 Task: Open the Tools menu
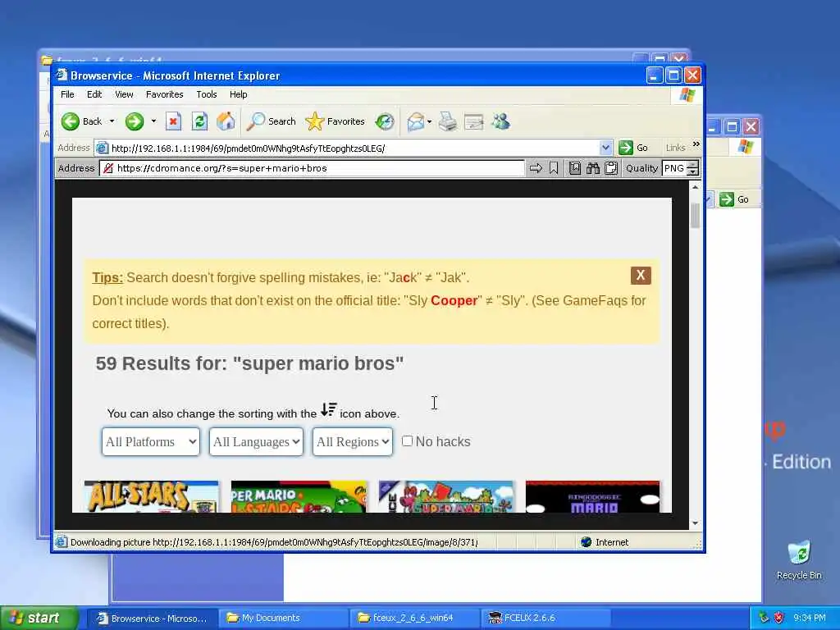point(206,94)
